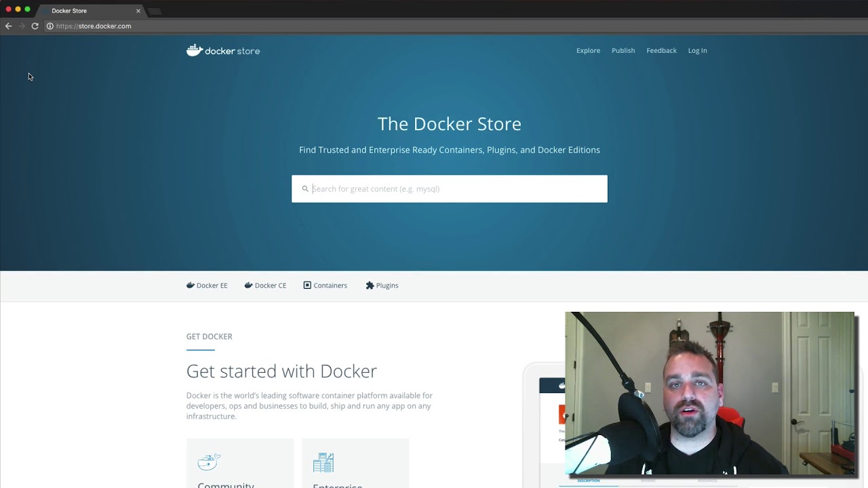868x488 pixels.
Task: Click the Docker CE whale icon
Action: pos(249,285)
